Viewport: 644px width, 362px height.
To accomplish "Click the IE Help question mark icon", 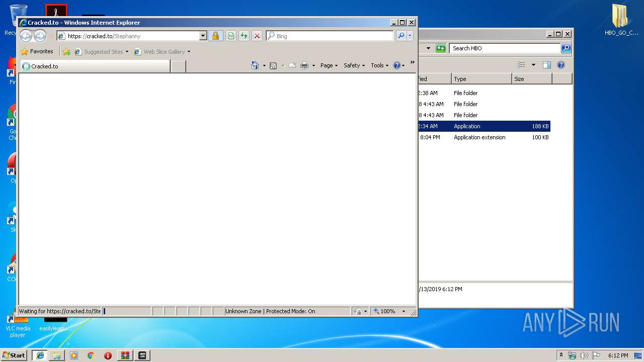I will (396, 65).
